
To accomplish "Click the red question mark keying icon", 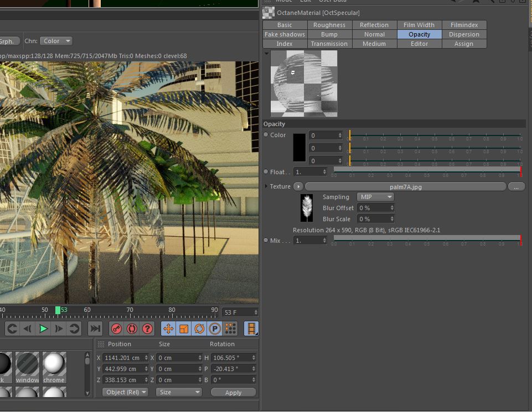I will point(147,328).
